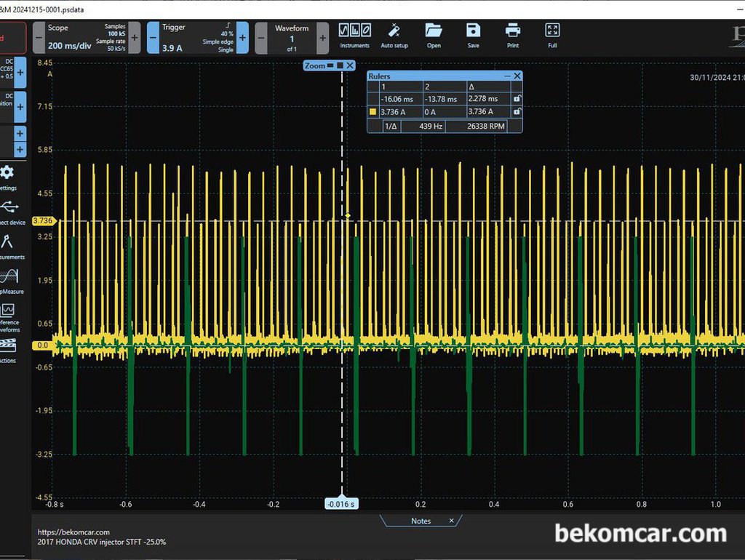The height and width of the screenshot is (560, 745).
Task: Open the Actions clapperboard icon
Action: point(7,345)
